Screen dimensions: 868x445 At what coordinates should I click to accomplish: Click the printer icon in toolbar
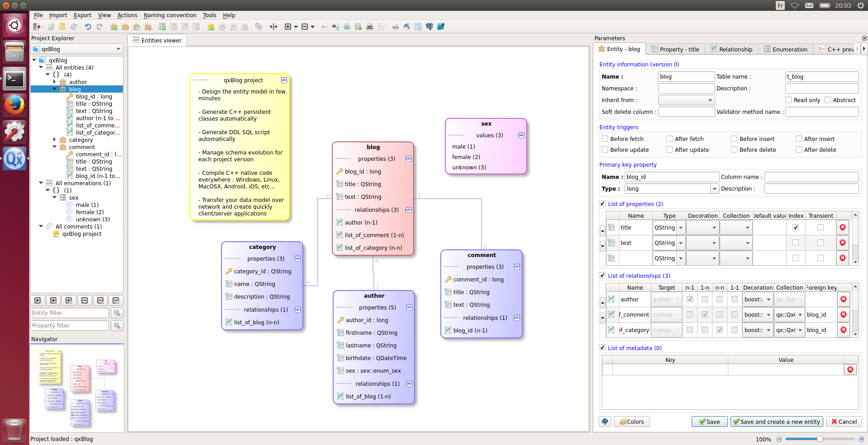click(369, 27)
